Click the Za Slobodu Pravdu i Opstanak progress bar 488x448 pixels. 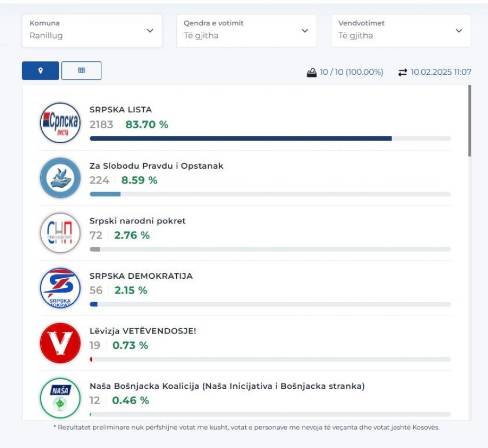coord(270,194)
